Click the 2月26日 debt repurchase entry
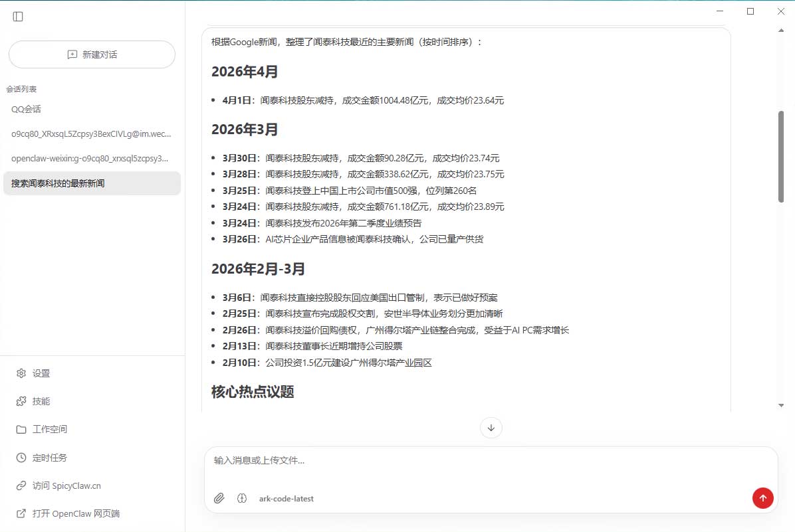The image size is (795, 532). pyautogui.click(x=396, y=330)
